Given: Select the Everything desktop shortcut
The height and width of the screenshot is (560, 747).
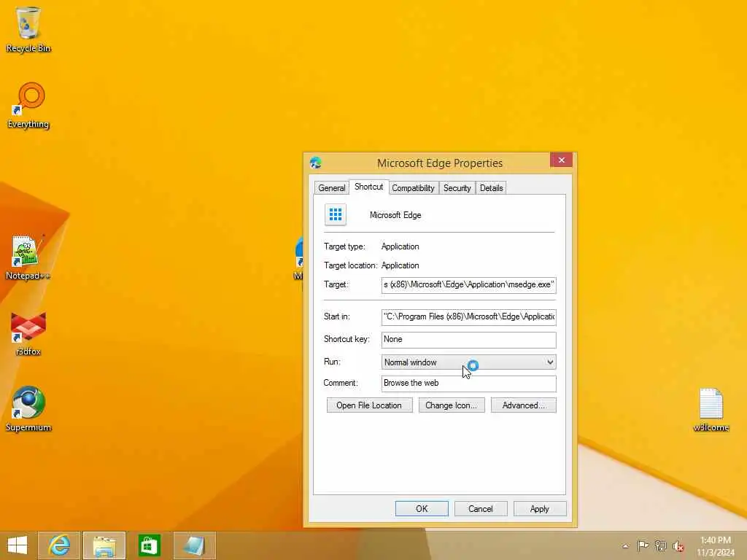Looking at the screenshot, I should click(x=28, y=105).
